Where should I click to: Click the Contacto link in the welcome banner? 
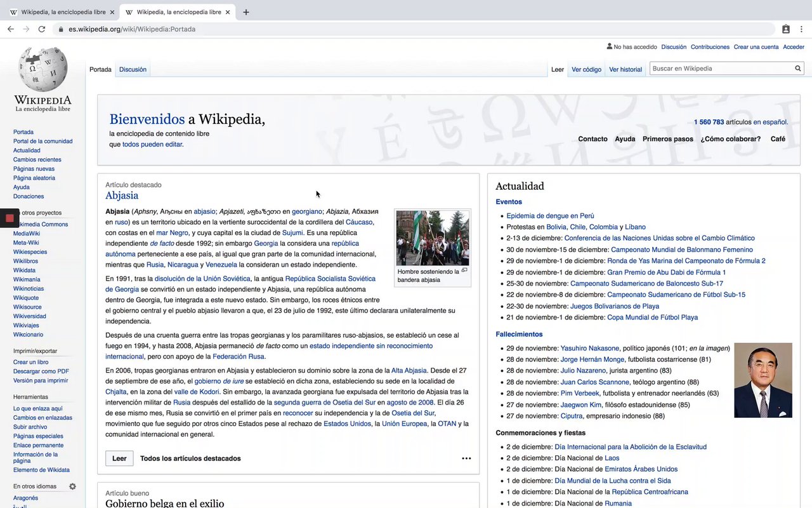click(593, 139)
